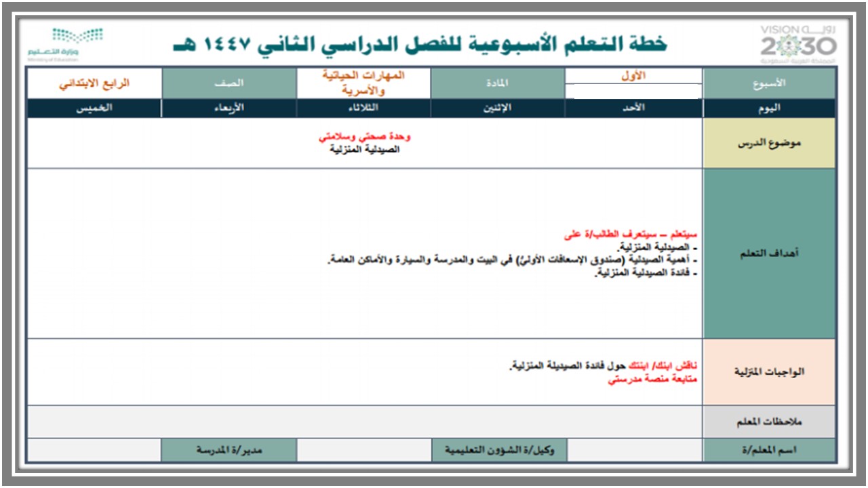868x488 pixels.
Task: Select the 'الإثنين' day column
Action: 498,108
